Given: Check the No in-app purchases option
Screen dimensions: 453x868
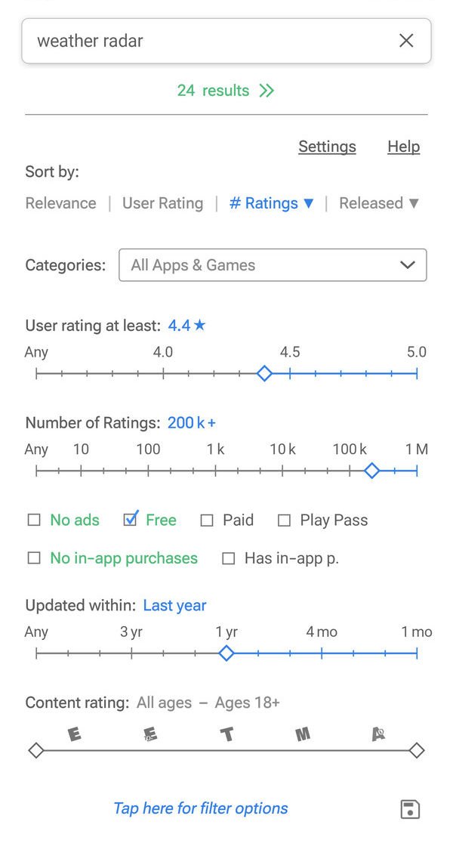Looking at the screenshot, I should click(34, 558).
